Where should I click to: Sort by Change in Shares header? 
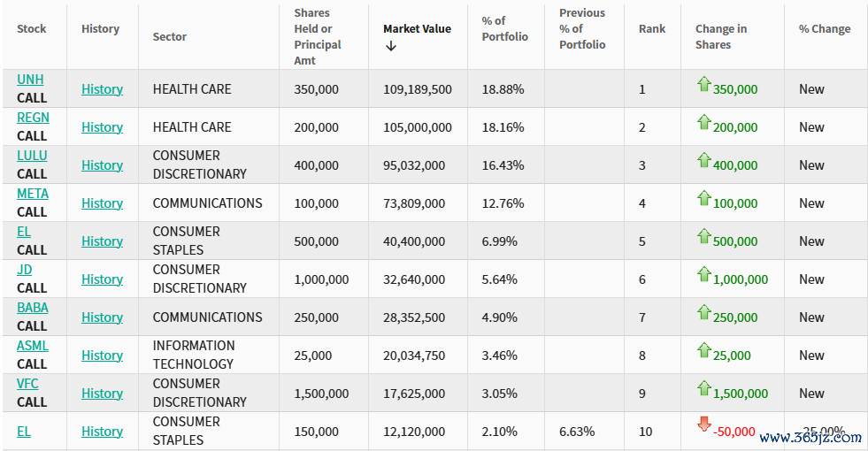click(721, 36)
